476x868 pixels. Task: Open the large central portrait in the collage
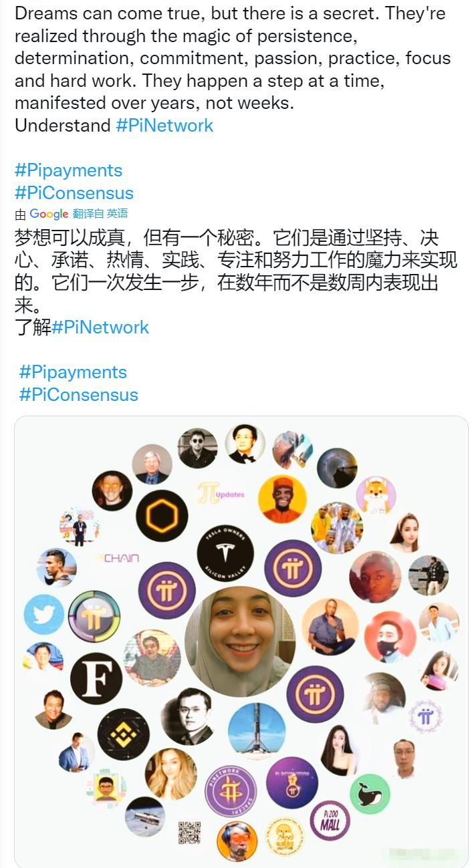(240, 641)
